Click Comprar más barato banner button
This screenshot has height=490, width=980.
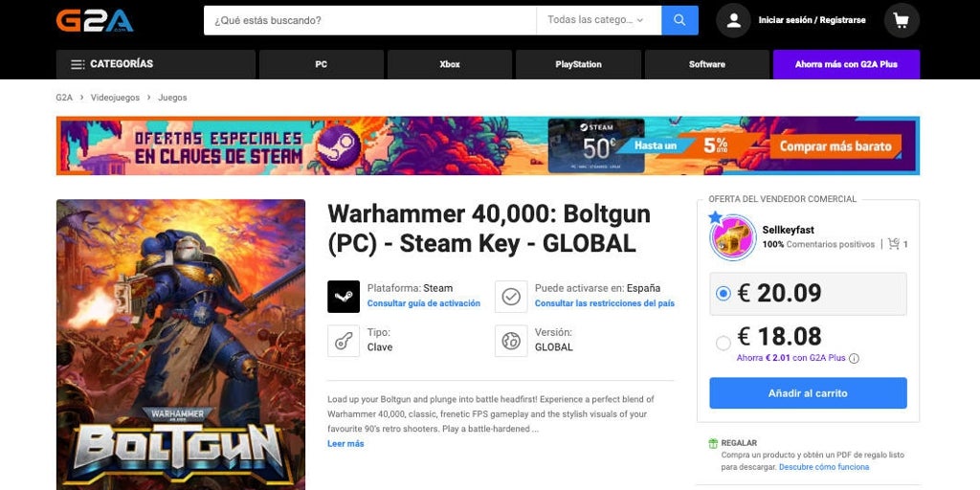tap(835, 146)
